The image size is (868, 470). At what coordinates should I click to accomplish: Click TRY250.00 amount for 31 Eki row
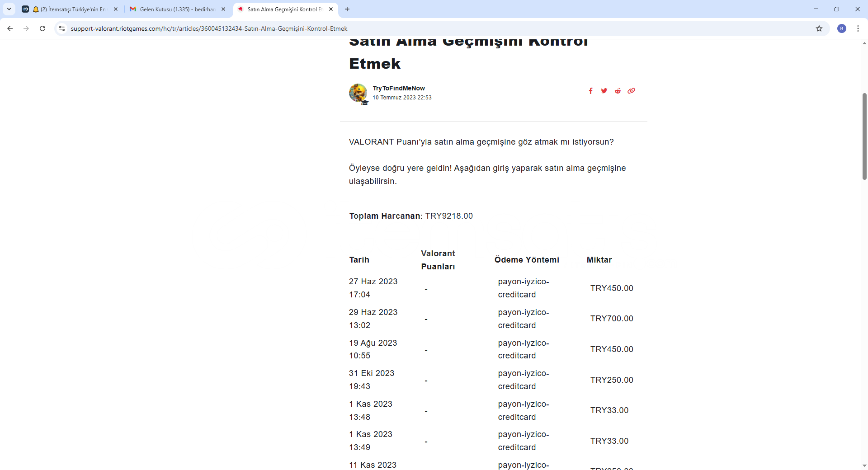point(612,380)
